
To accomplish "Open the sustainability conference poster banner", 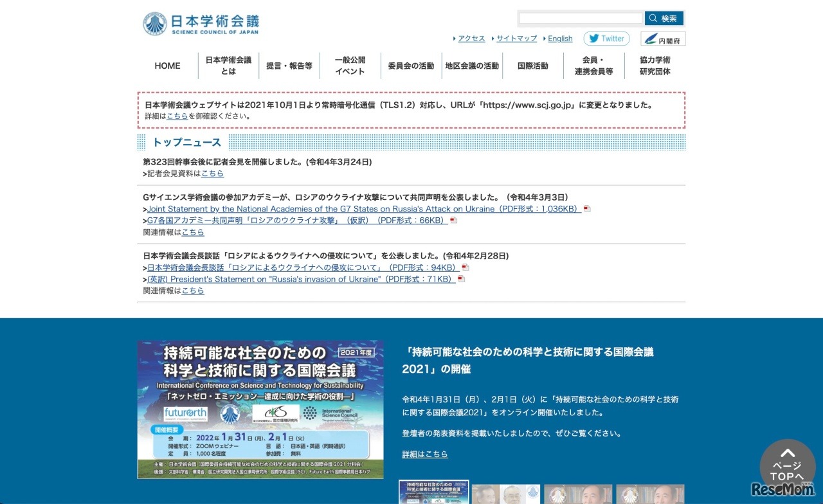I will click(260, 410).
